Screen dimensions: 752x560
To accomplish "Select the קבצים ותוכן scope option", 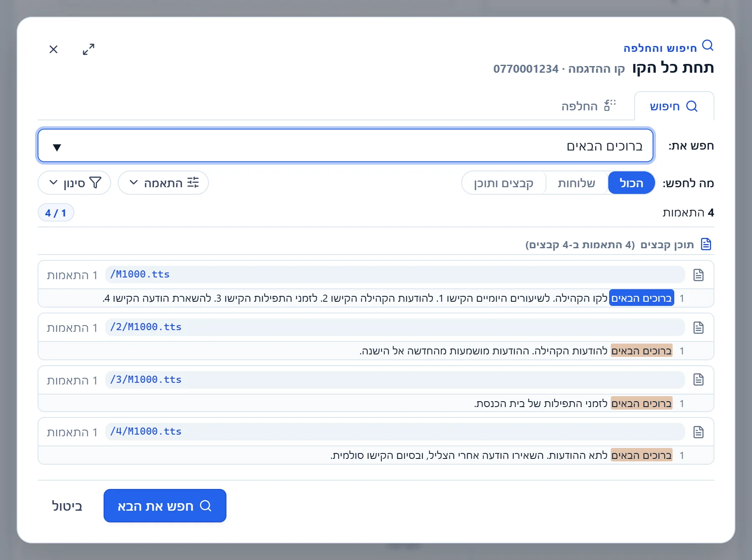I will pyautogui.click(x=504, y=183).
